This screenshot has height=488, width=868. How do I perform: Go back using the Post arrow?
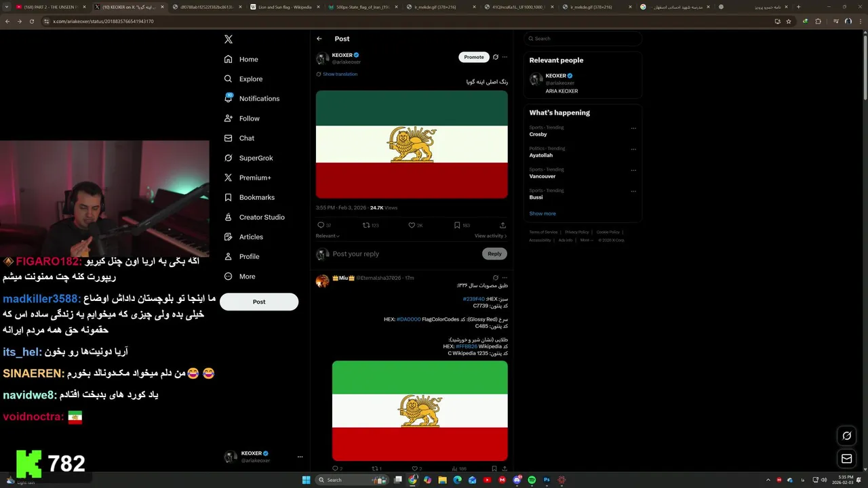pos(319,39)
